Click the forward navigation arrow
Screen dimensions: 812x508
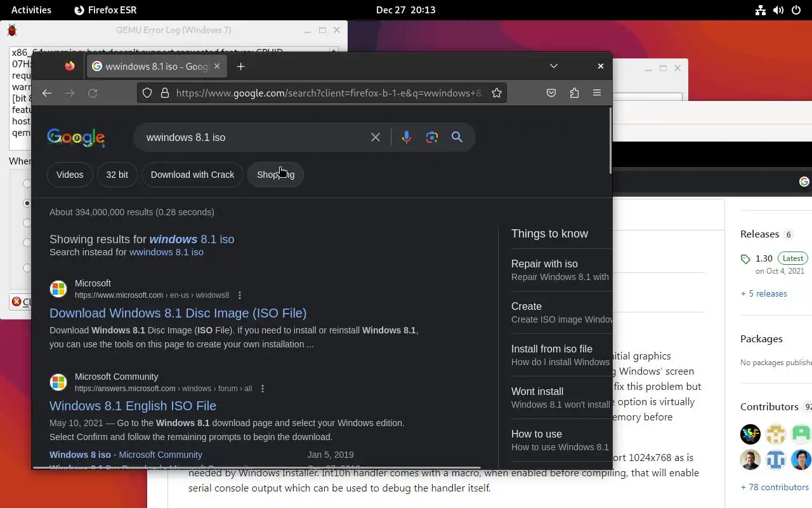pos(70,93)
